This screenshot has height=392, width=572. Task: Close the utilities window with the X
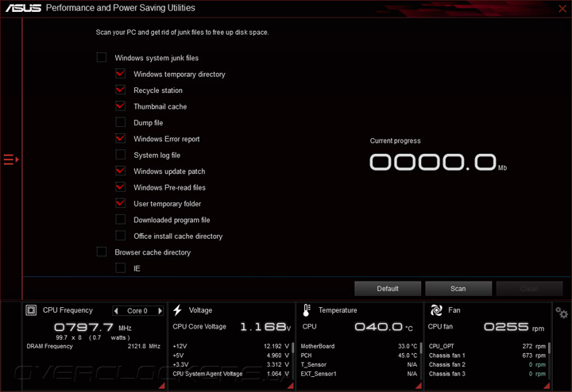[x=562, y=9]
